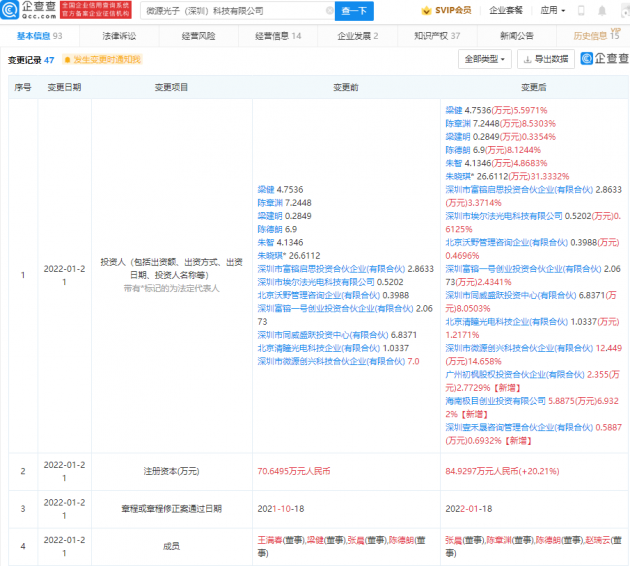This screenshot has width=630, height=566.
Task: Switch to the 法律诉讼 tab
Action: (119, 36)
